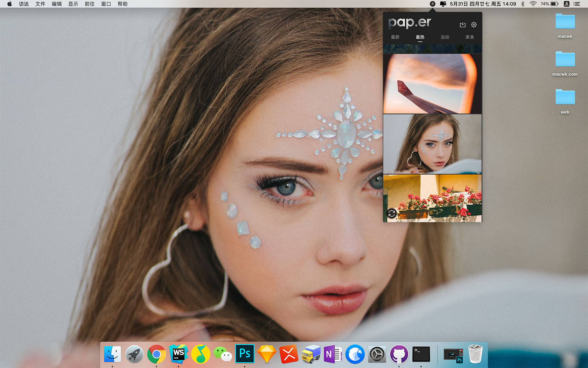The width and height of the screenshot is (588, 368).
Task: Open the 帮助 menu
Action: coord(122,4)
